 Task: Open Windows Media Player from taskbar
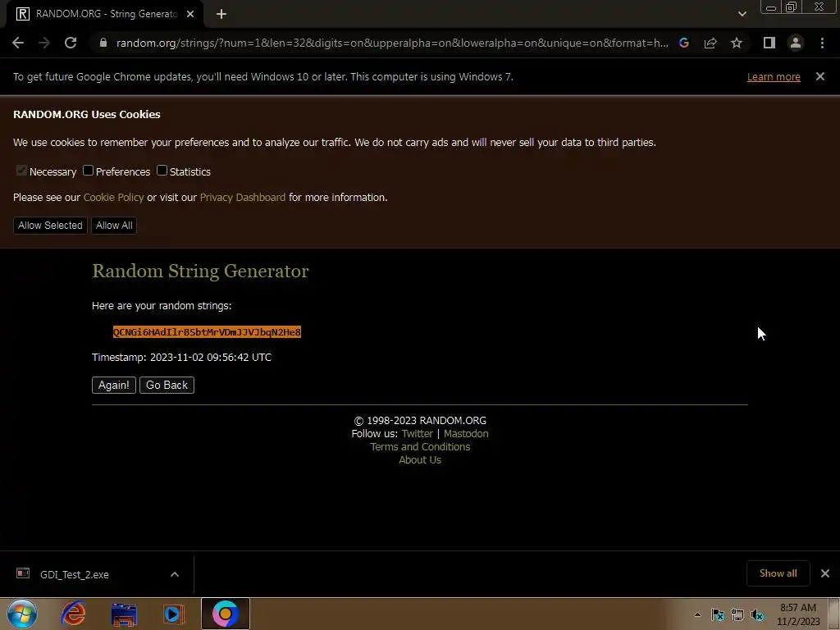click(174, 614)
